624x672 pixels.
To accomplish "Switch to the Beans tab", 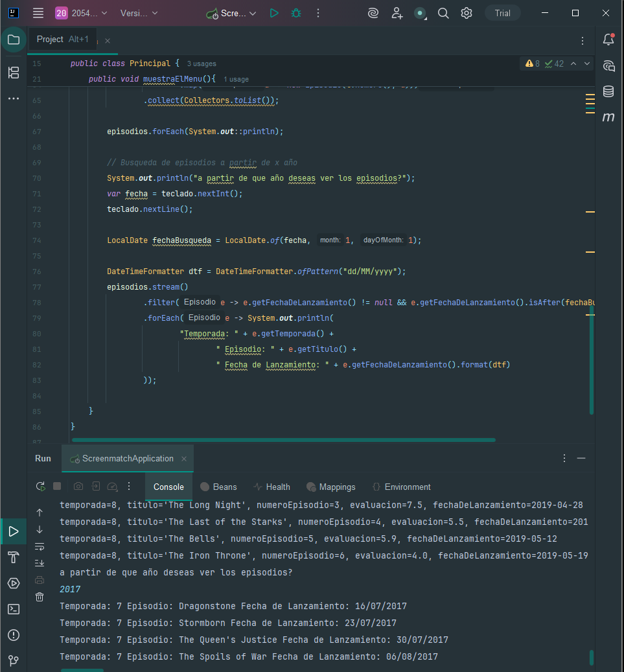I will (218, 487).
